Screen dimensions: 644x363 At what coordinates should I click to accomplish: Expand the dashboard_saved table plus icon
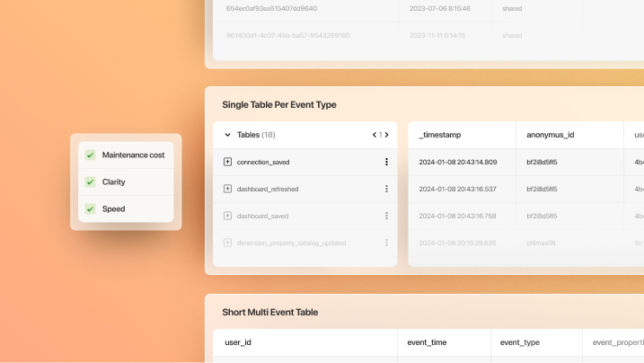click(x=227, y=216)
